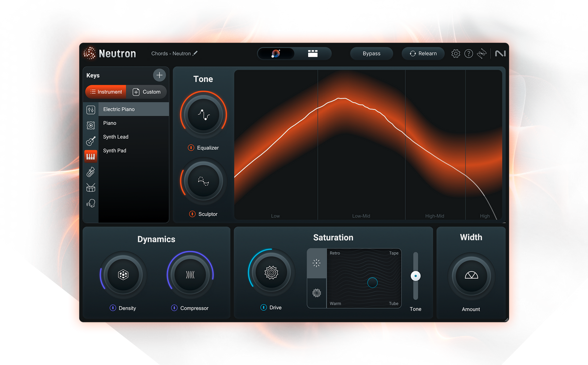
Task: Toggle the Equalizer power button
Action: pyautogui.click(x=191, y=148)
